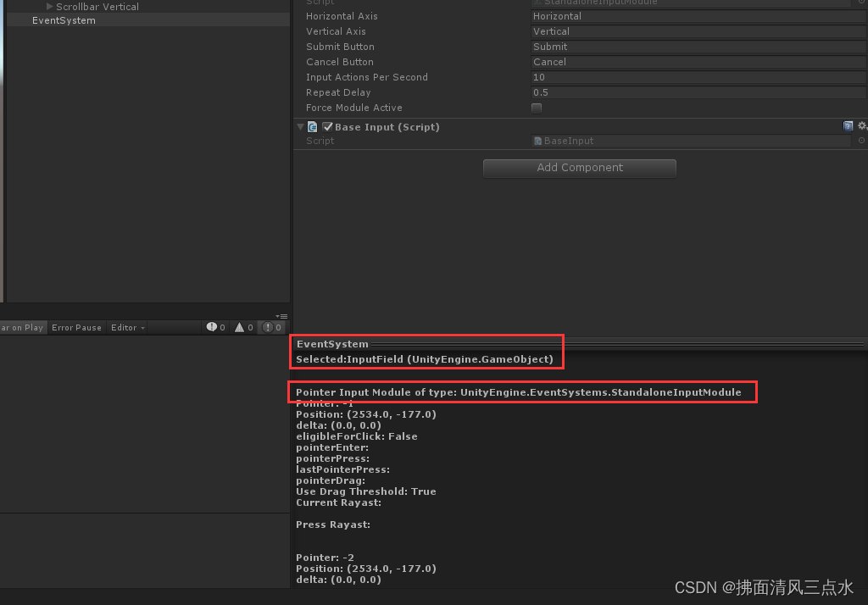This screenshot has height=605, width=868.
Task: Enable Force Module Active checkbox
Action: (537, 108)
